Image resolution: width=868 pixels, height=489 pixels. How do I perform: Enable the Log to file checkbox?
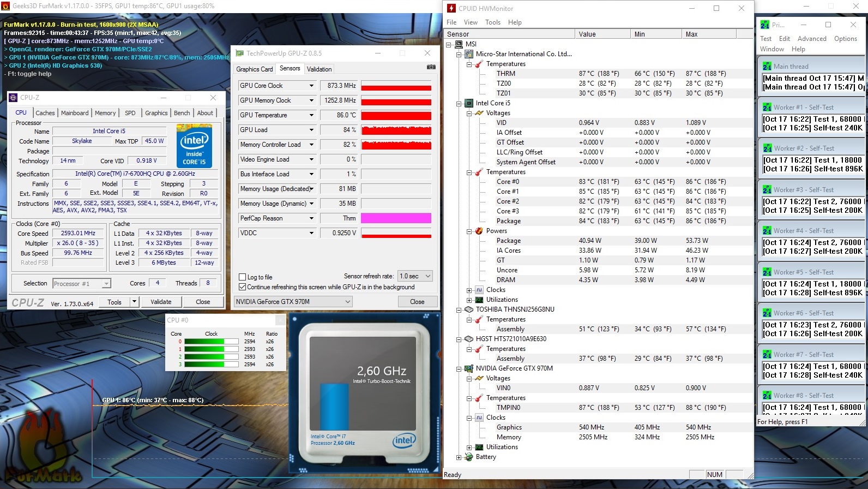243,277
